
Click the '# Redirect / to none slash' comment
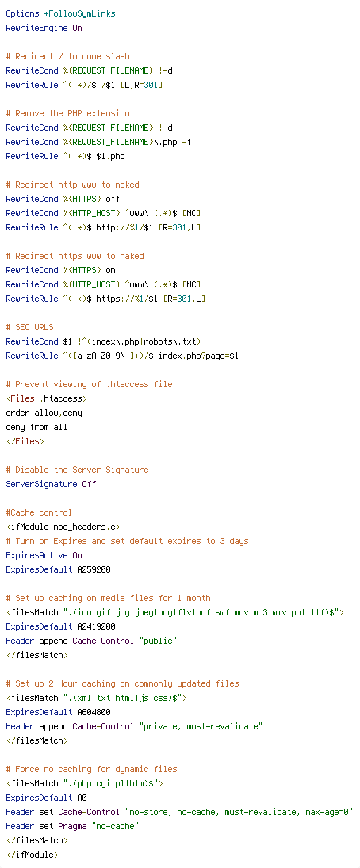[67, 56]
